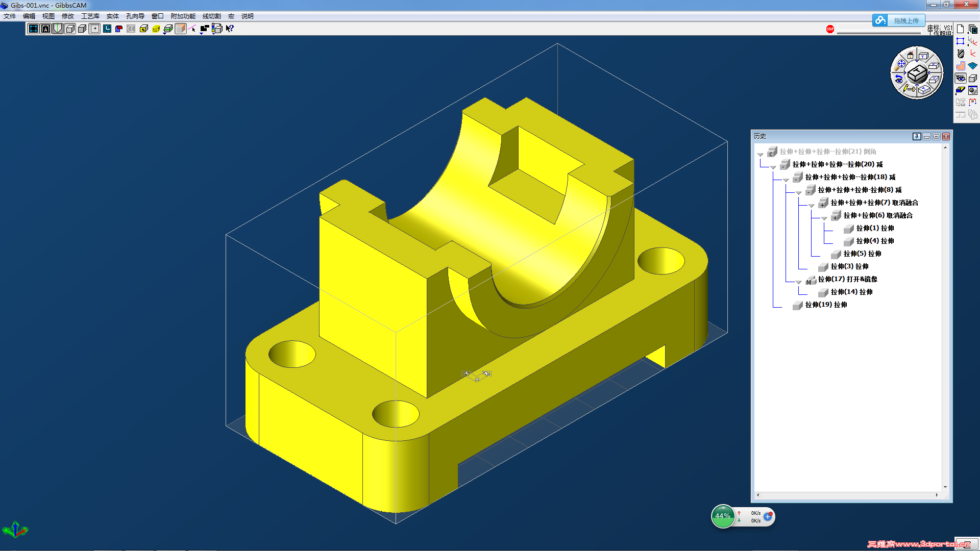Image resolution: width=980 pixels, height=551 pixels.
Task: Click the history panel horizontal scrollbar
Action: [x=847, y=495]
